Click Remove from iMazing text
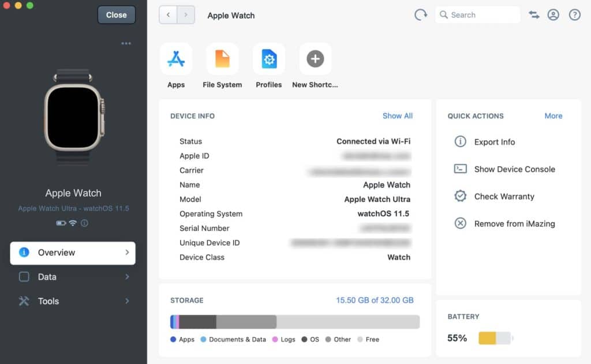 (x=514, y=224)
